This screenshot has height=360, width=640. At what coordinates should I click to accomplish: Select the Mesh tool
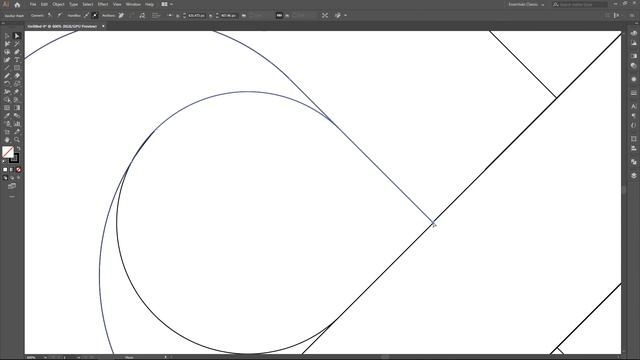coord(7,108)
